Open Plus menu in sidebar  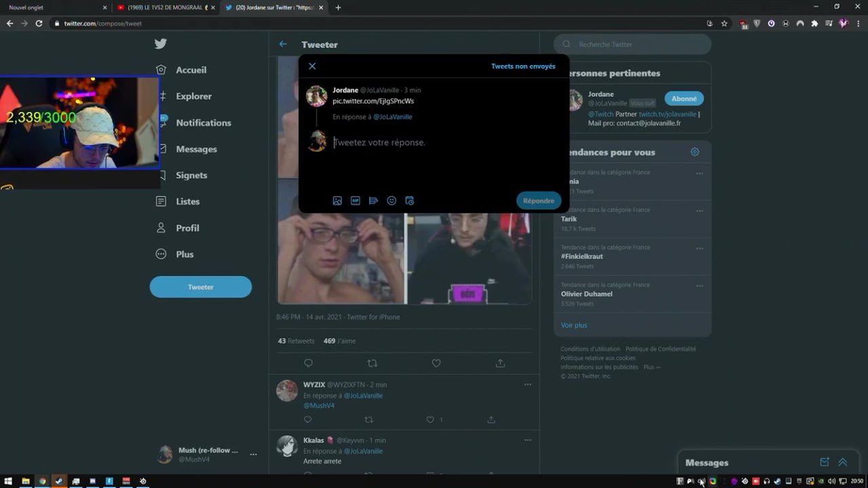(175, 254)
